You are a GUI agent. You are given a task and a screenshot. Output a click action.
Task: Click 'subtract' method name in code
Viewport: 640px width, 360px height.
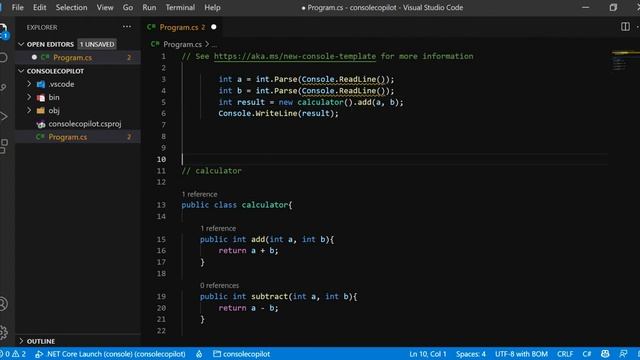pyautogui.click(x=269, y=296)
